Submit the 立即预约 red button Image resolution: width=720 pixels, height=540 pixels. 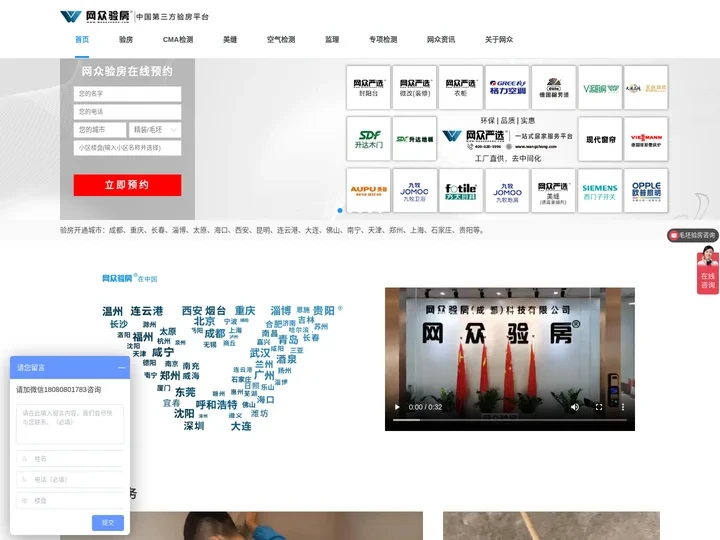[127, 185]
